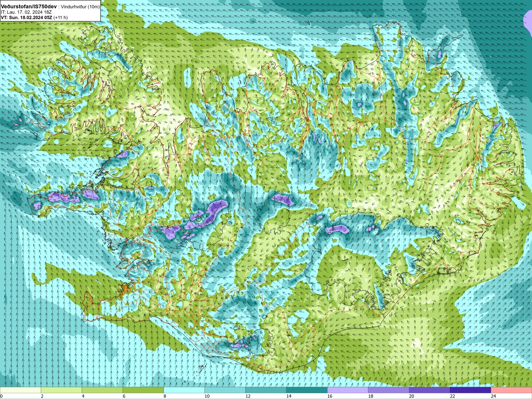
Task: Click the legend scale label 16
Action: pos(330,396)
